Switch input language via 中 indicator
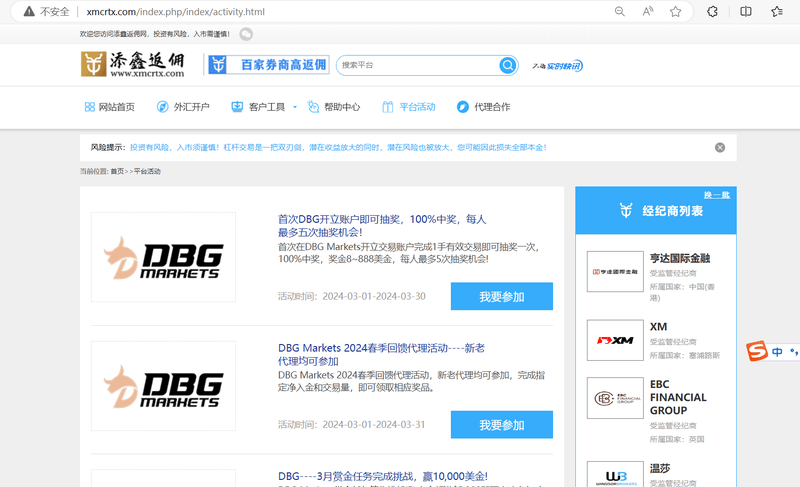 [777, 351]
